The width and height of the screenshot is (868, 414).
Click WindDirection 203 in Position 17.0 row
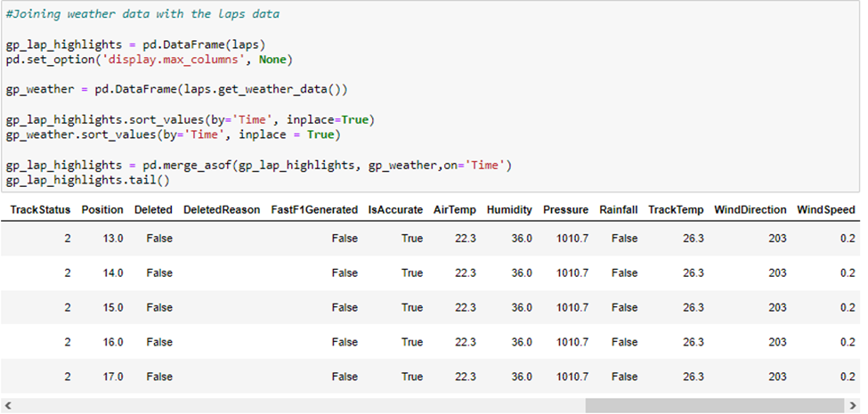[777, 377]
